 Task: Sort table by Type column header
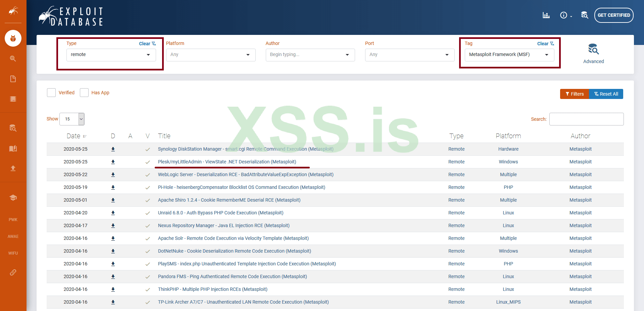(456, 136)
